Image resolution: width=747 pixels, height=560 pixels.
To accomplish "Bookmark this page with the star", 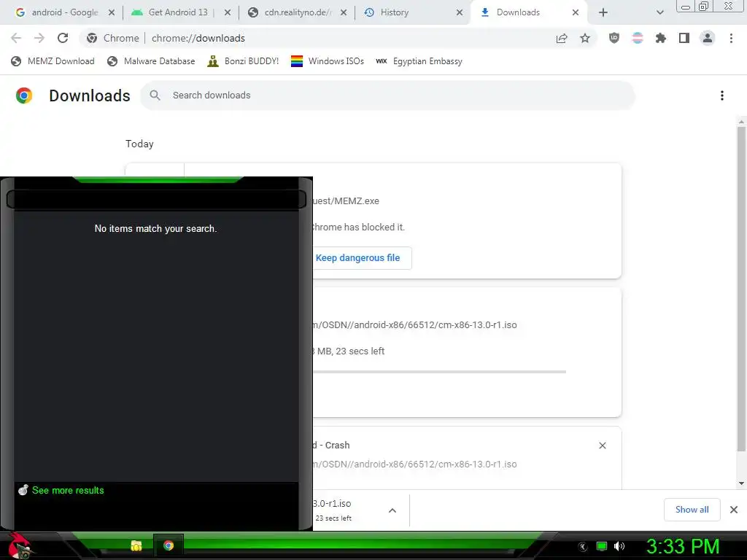I will tap(585, 38).
